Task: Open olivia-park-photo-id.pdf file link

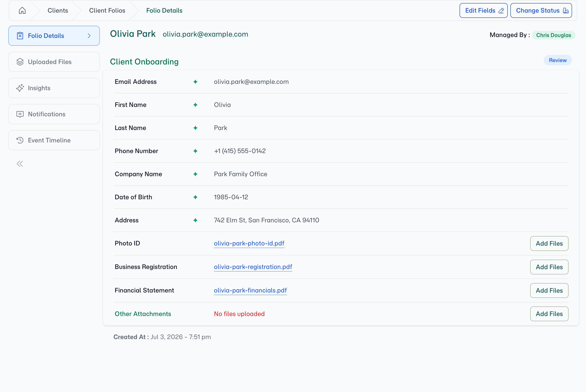Action: click(249, 243)
